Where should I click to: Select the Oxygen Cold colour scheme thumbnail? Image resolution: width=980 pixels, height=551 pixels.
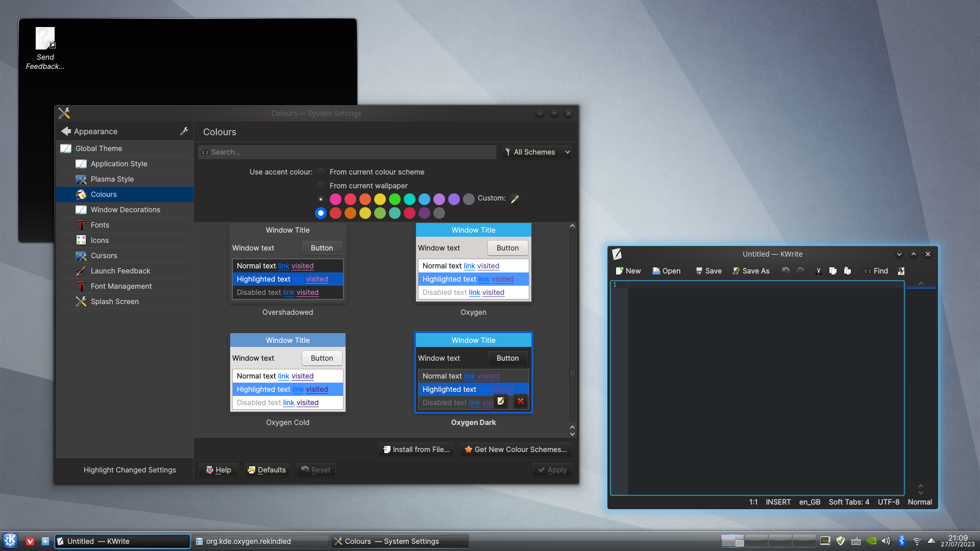pos(288,373)
